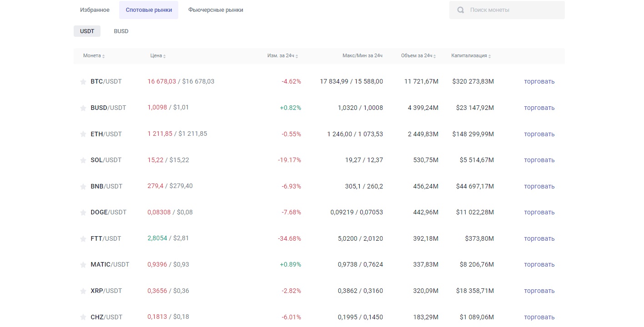Open the SOL/USDT pair name
The width and height of the screenshot is (644, 327).
(x=106, y=160)
